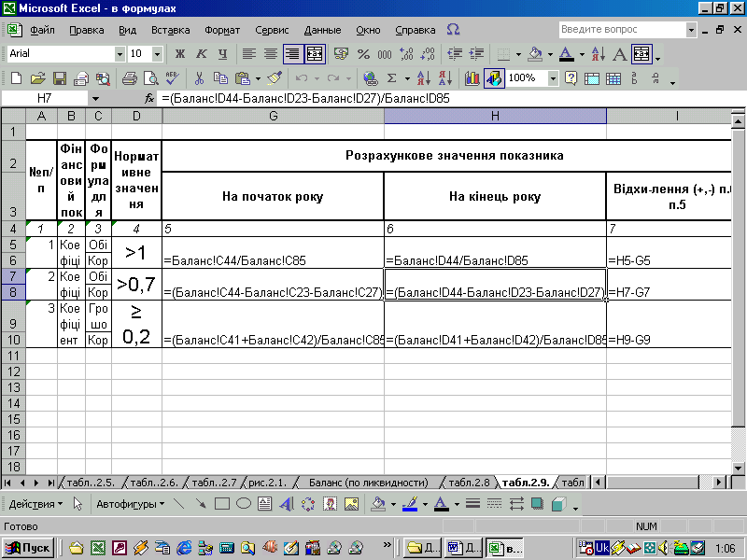Launch the Chart Wizard icon
Viewport: 747px width, 560px height.
tap(471, 78)
